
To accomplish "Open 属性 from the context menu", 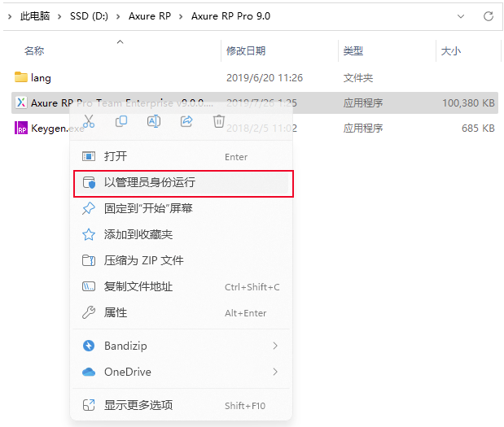I will pos(182,312).
